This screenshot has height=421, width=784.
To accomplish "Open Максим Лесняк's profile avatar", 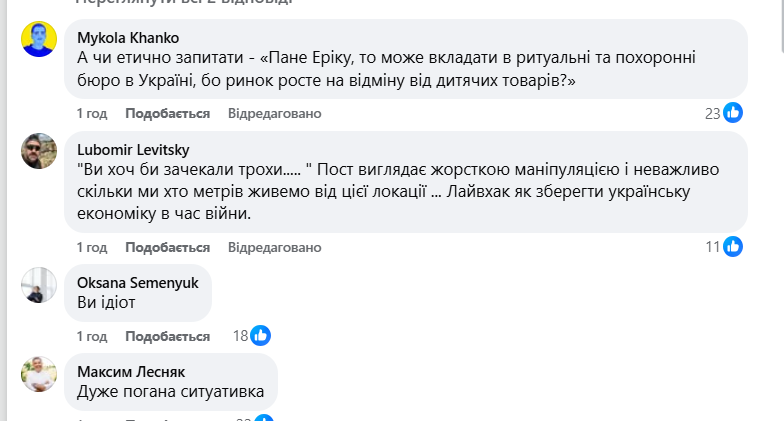I will [40, 373].
